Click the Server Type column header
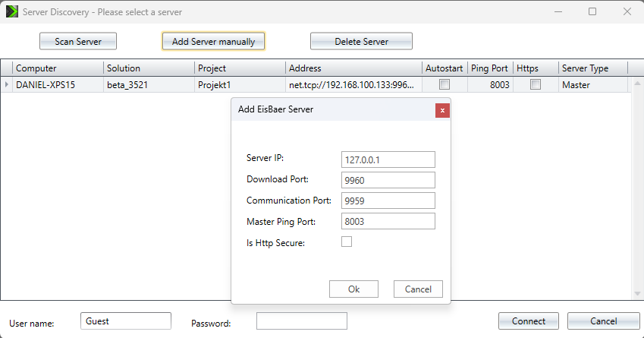Viewport: 644px width, 338px height. point(593,68)
